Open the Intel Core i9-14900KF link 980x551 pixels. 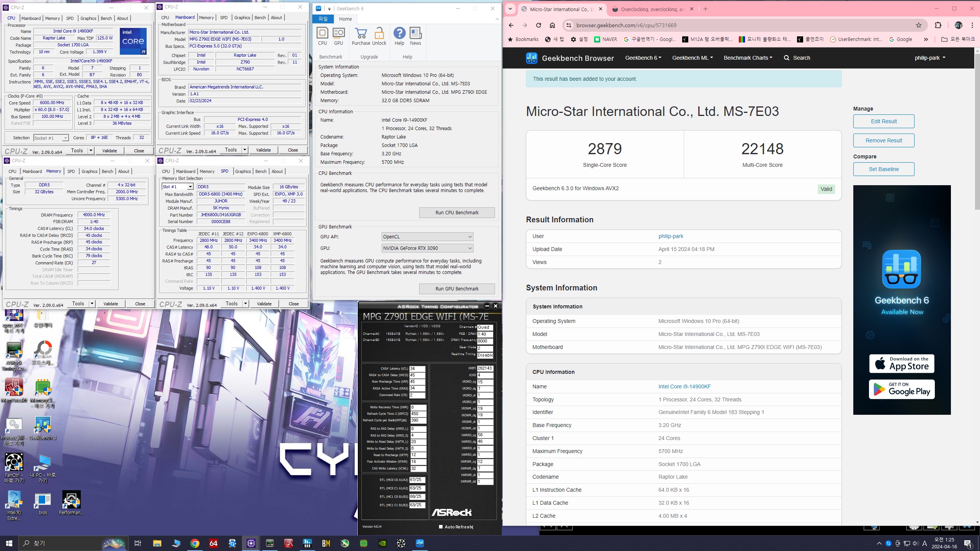pos(684,386)
